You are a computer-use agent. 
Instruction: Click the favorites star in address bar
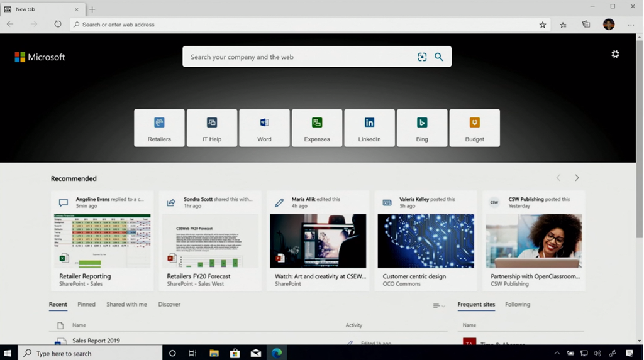coord(543,25)
